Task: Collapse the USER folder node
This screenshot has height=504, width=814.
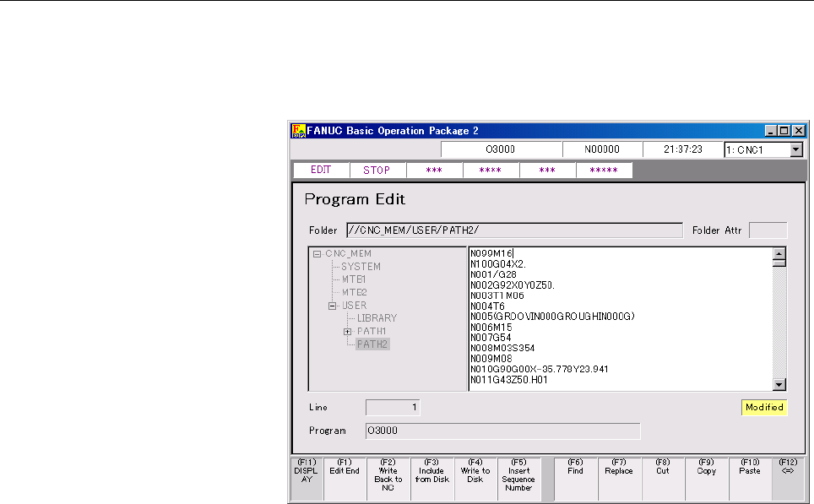Action: coord(333,306)
